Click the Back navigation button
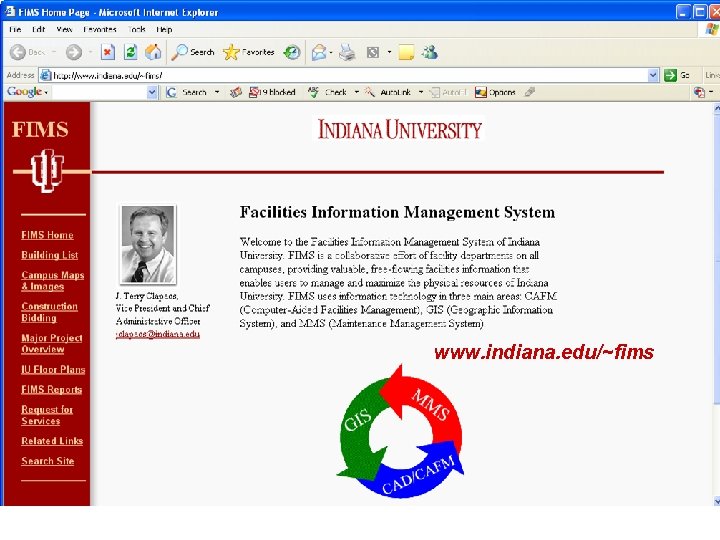The width and height of the screenshot is (720, 540). (x=27, y=52)
